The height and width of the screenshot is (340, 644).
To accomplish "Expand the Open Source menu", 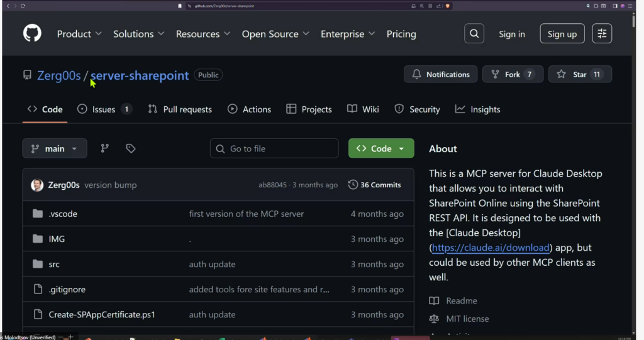I will (x=275, y=34).
